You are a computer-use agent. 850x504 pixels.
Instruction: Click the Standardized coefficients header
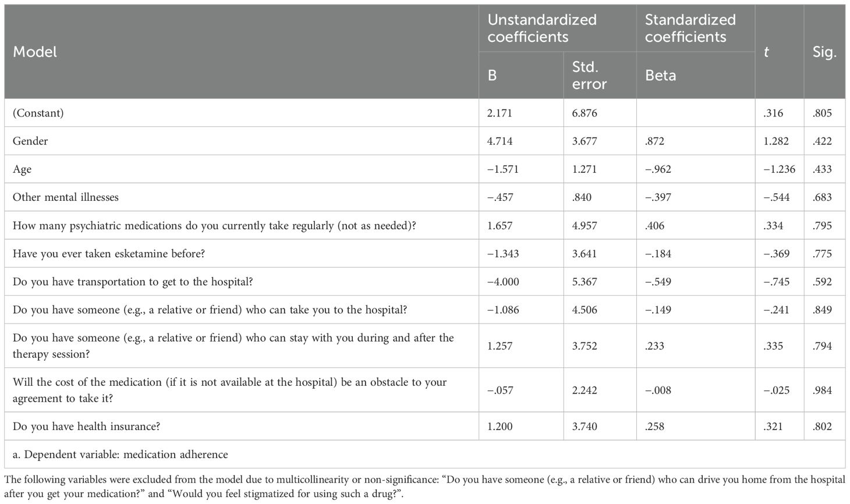point(690,28)
